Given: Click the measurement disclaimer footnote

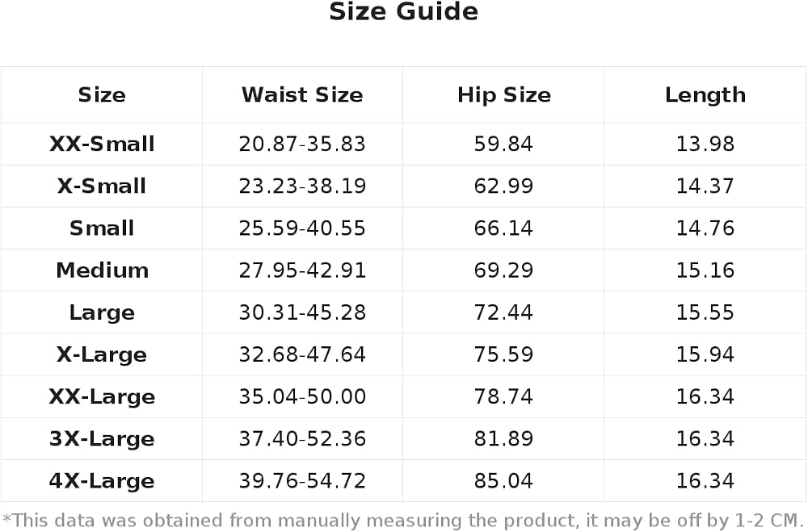Looking at the screenshot, I should pyautogui.click(x=403, y=521).
